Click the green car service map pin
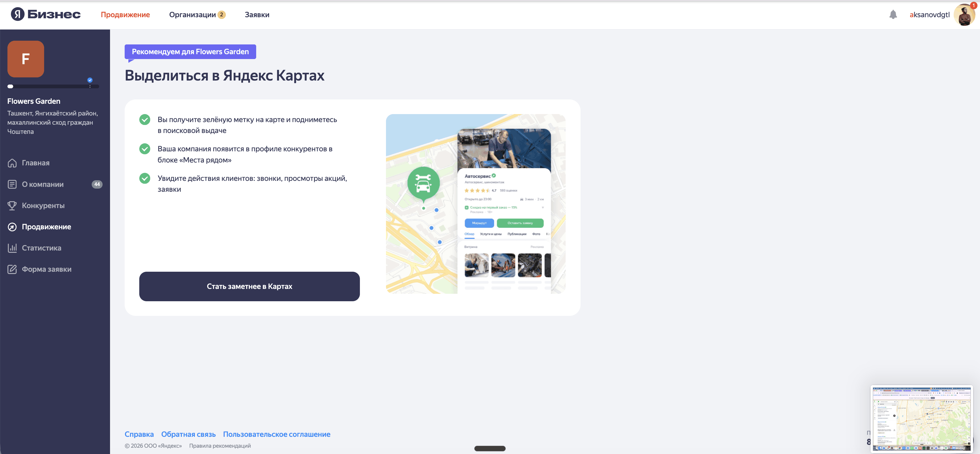Screen dimensions: 980x454 424,185
